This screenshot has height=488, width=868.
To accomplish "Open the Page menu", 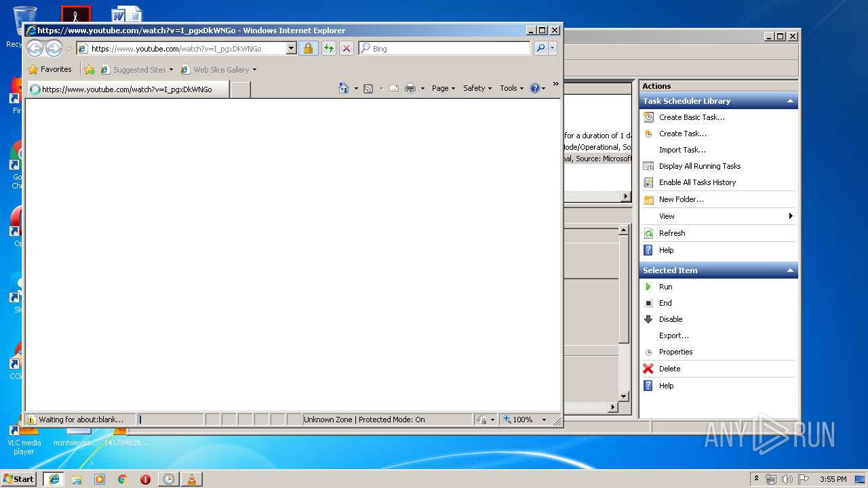I will pyautogui.click(x=443, y=88).
